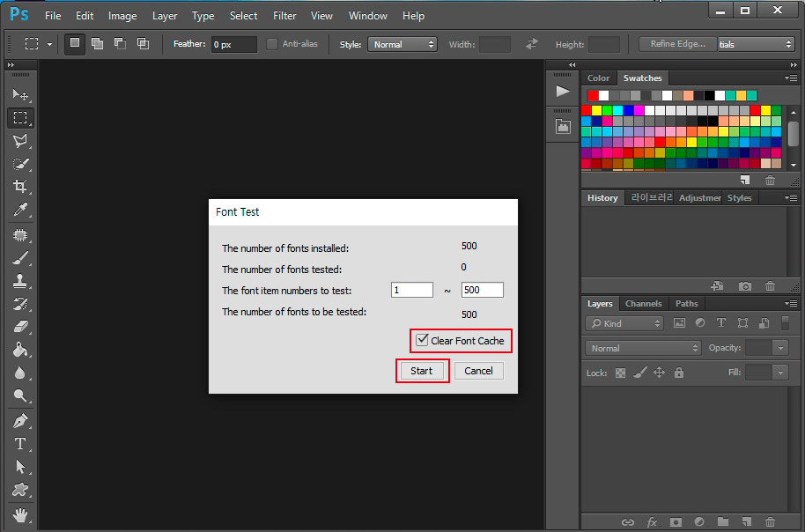Click trash icon in Swatches panel

point(770,181)
